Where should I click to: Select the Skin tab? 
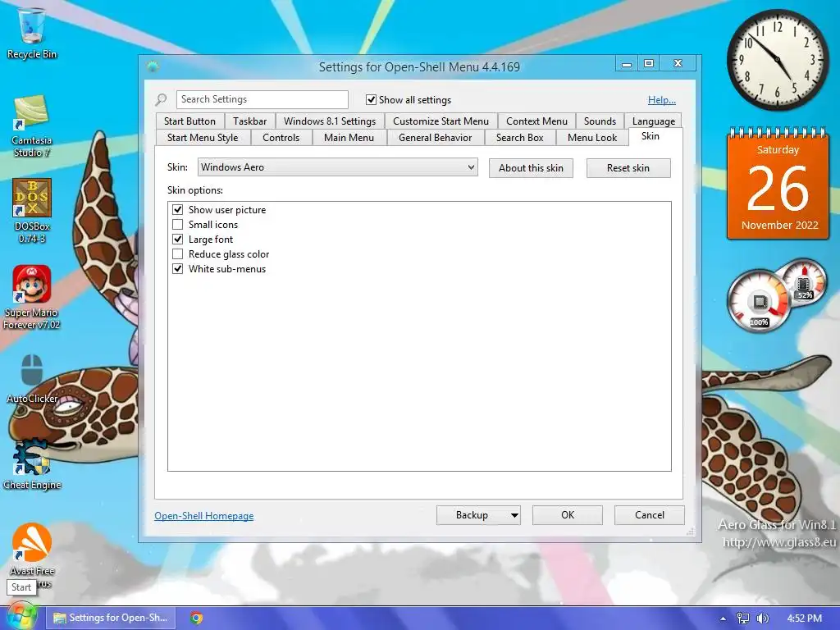(x=651, y=136)
